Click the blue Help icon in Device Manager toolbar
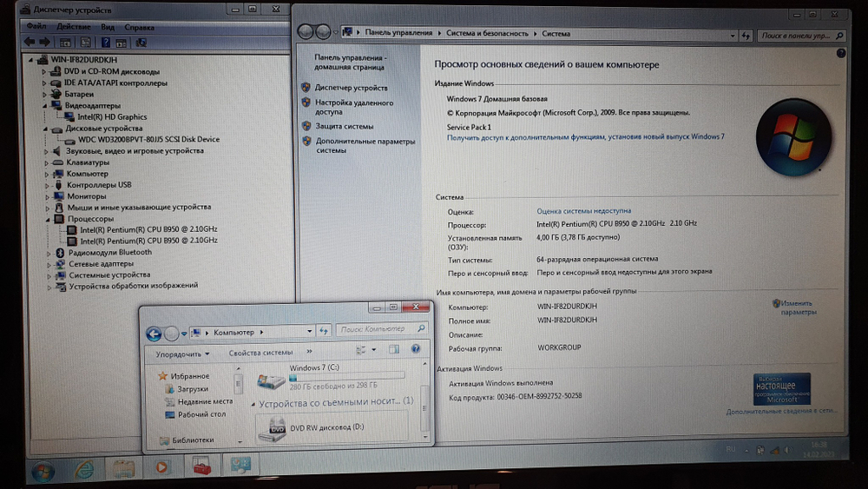868x489 pixels. 104,42
